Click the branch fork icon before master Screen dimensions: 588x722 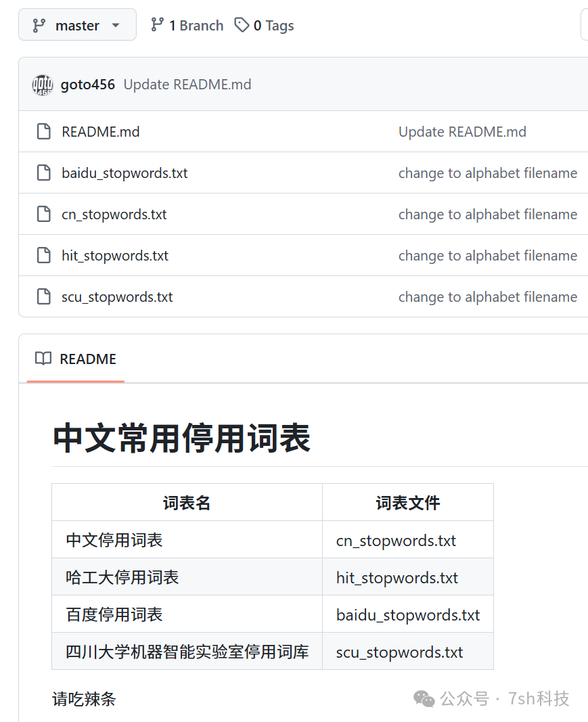(39, 24)
